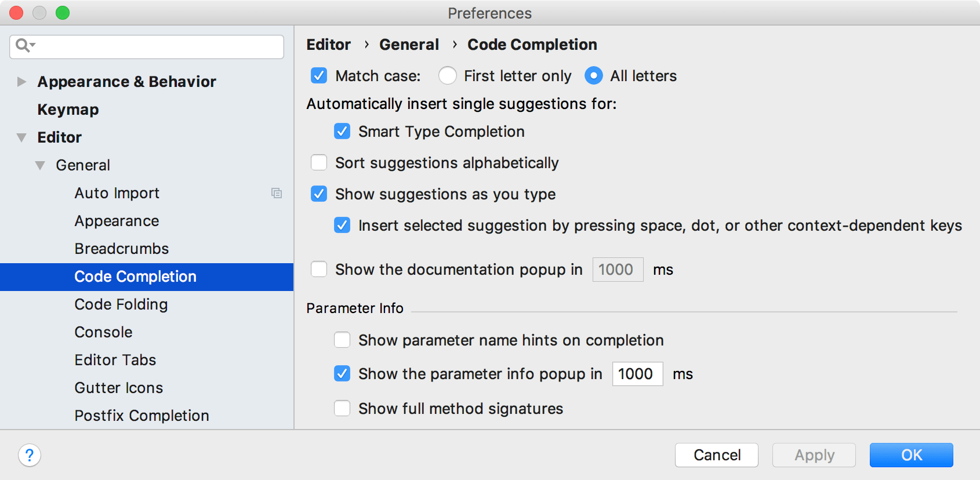Viewport: 980px width, 480px height.
Task: Expand the Appearance & Behavior section
Action: coord(21,82)
